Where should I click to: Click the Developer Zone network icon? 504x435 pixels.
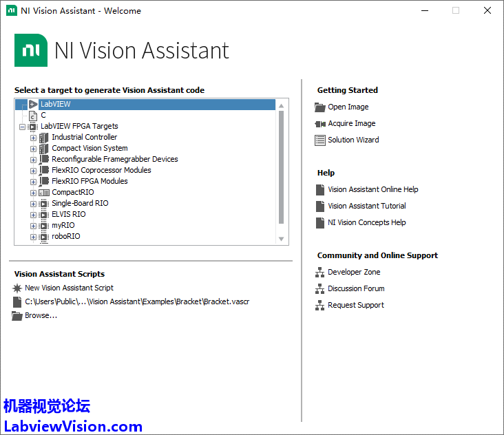coord(319,272)
